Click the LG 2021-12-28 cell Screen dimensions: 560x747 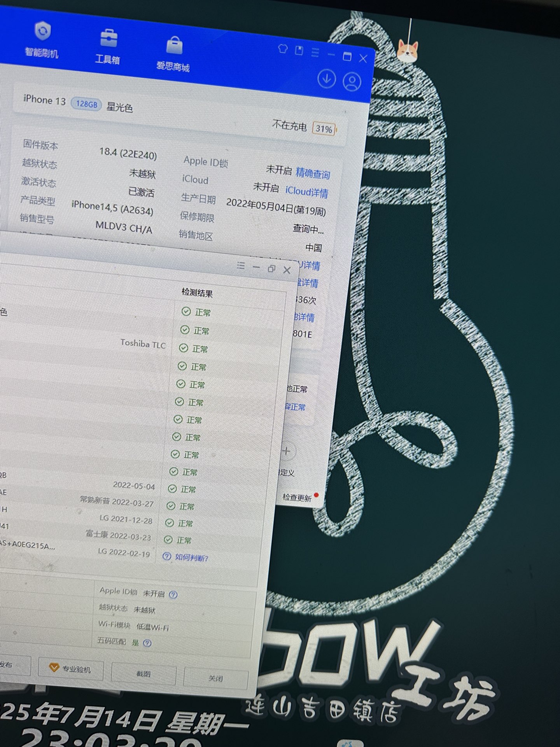(126, 519)
